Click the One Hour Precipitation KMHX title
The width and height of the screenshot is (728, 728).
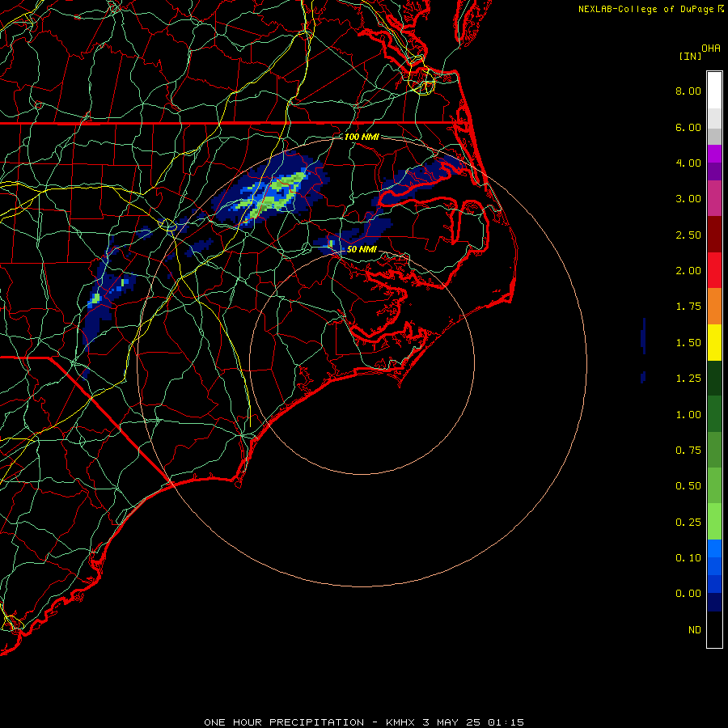(364, 722)
